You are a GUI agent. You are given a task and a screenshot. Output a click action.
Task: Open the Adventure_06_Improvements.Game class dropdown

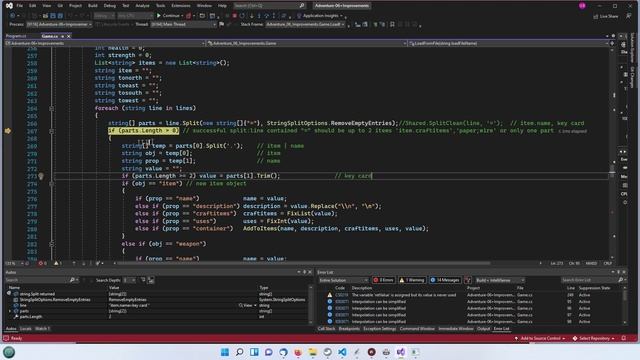[306, 43]
